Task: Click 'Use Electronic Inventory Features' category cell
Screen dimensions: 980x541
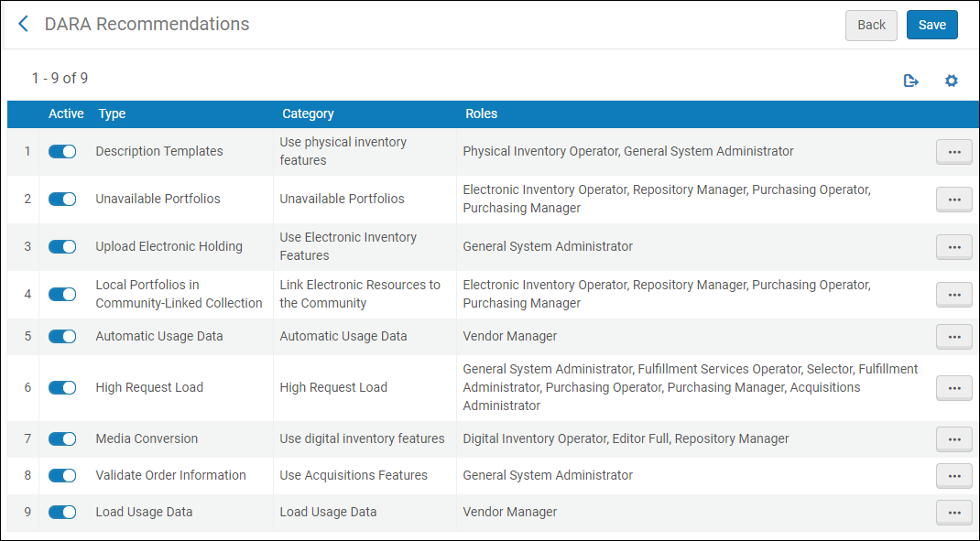Action: tap(348, 246)
